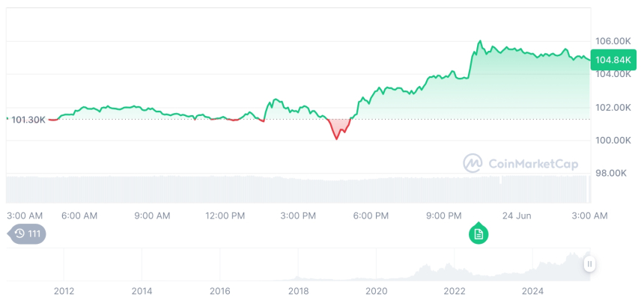Select 2020 on the year navigator
644x300 pixels.
point(376,290)
